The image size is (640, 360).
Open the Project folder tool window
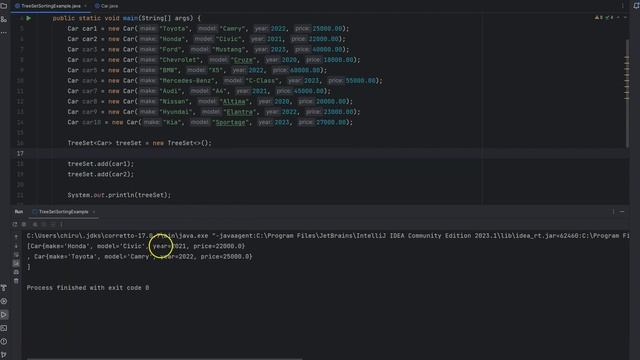[x=4, y=6]
